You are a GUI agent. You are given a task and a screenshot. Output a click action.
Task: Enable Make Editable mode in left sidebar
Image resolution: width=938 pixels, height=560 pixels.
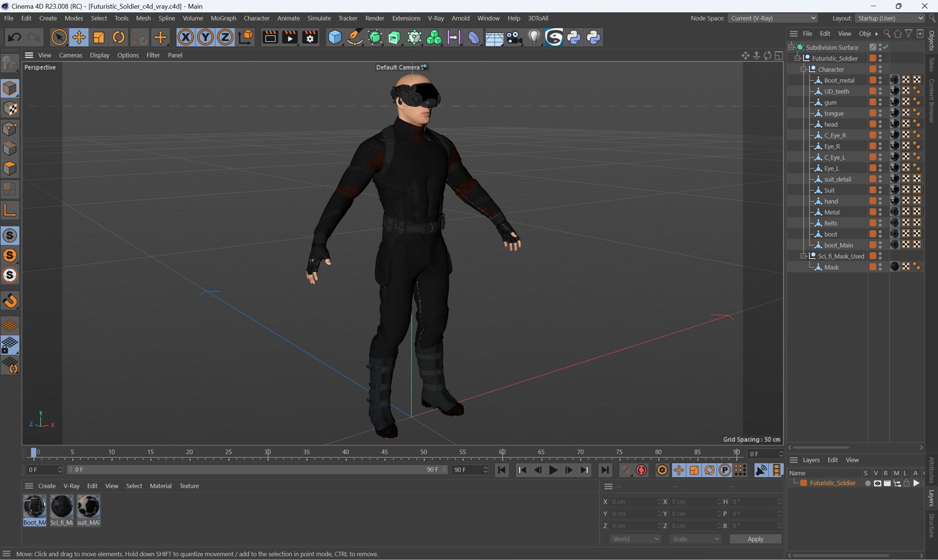(10, 63)
